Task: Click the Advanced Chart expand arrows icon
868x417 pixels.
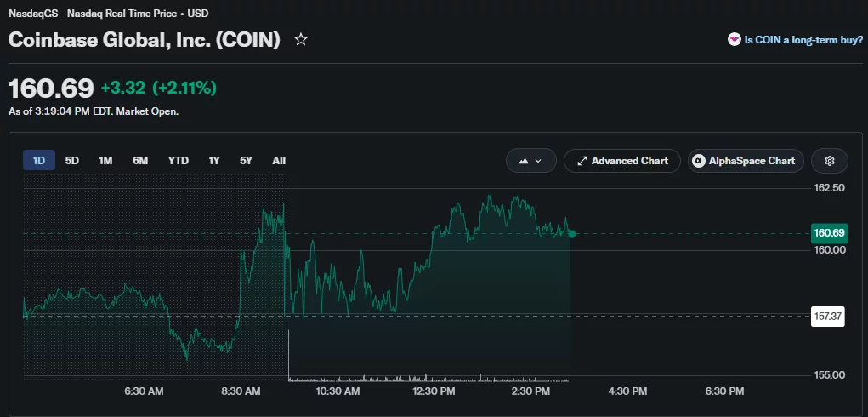Action: click(x=582, y=161)
